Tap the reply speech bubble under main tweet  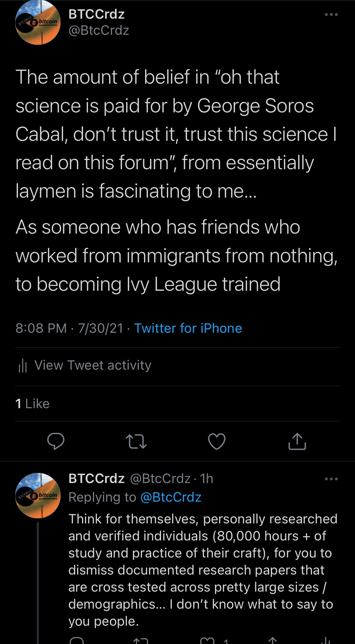click(x=56, y=441)
